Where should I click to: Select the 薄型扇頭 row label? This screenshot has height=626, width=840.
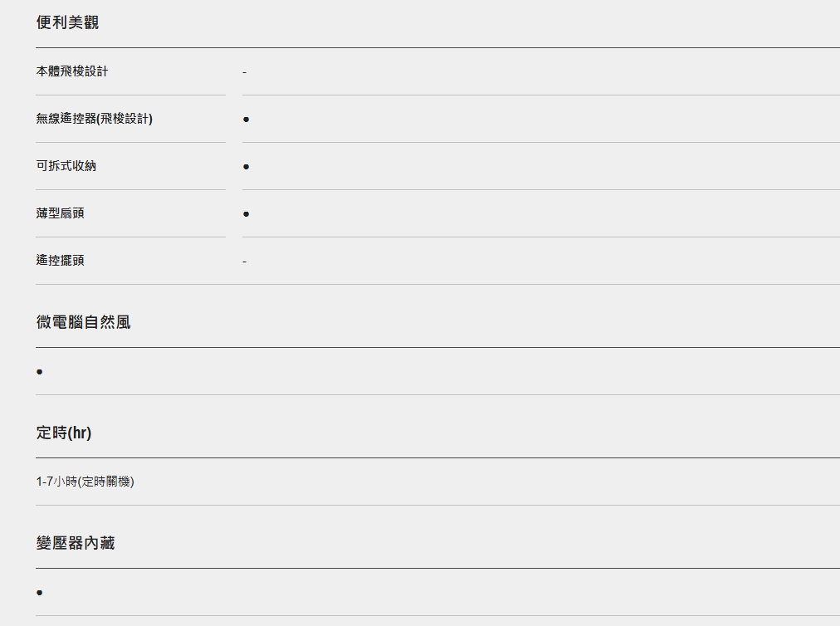pyautogui.click(x=60, y=213)
